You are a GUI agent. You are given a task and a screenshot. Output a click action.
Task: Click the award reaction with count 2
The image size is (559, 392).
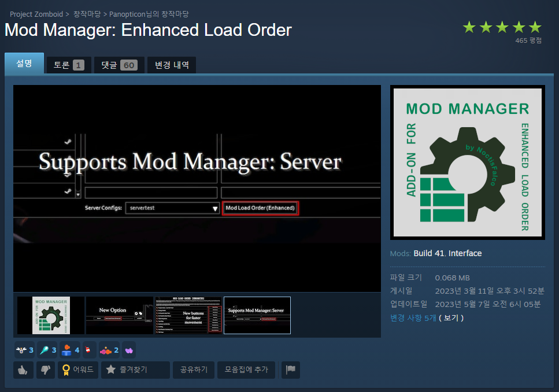pos(109,350)
